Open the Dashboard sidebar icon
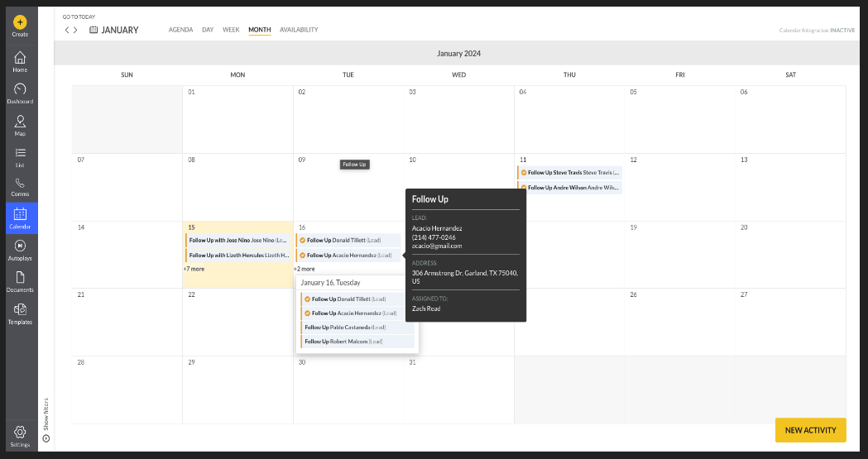Screen dimensions: 868x459 point(20,93)
